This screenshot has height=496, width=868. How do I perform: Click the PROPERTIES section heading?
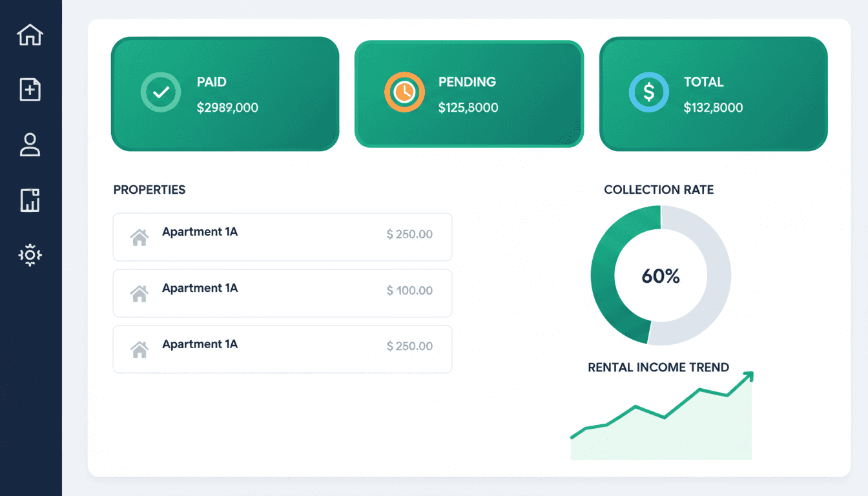tap(149, 189)
